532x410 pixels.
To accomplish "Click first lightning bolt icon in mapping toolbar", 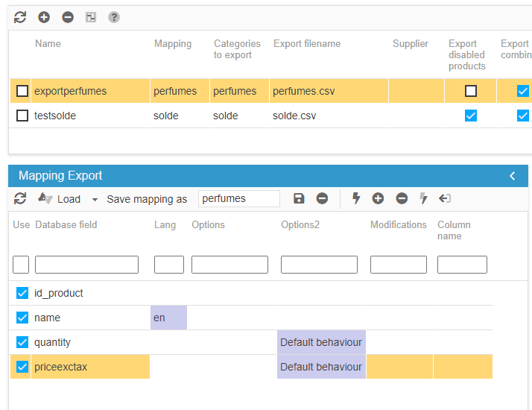I will tap(356, 198).
